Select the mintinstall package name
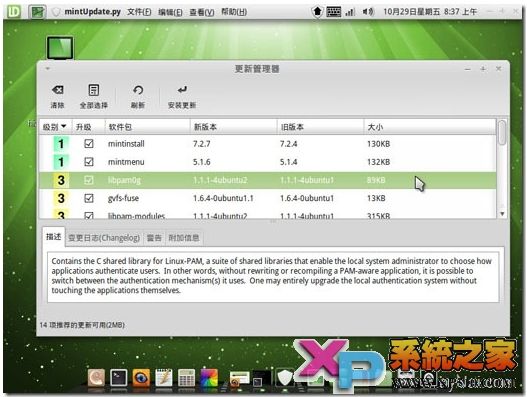 (x=126, y=144)
